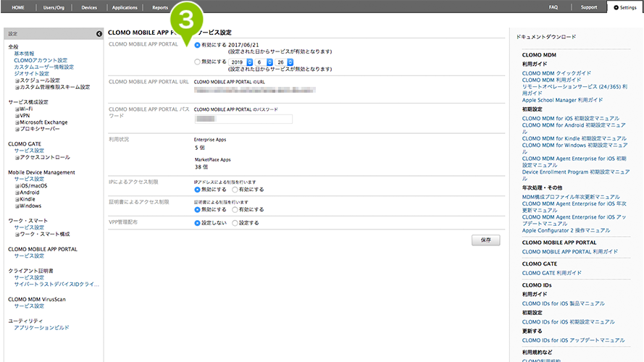Image resolution: width=644 pixels, height=362 pixels.
Task: Collapse the 設定 sidebar with the arrow icon
Action: [x=99, y=33]
